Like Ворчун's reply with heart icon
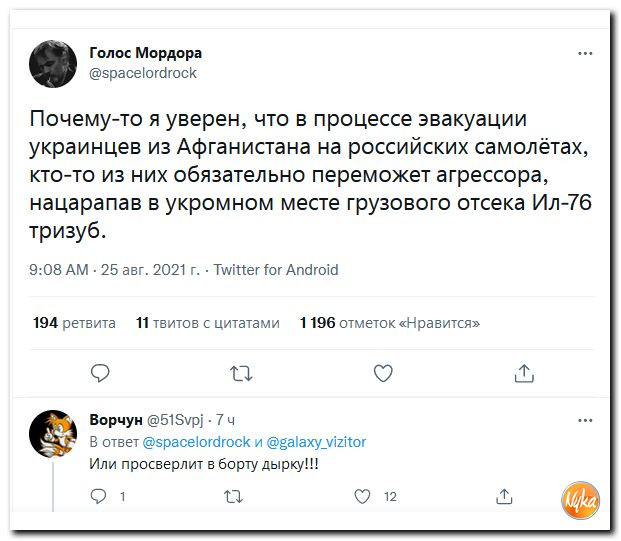 tap(364, 495)
